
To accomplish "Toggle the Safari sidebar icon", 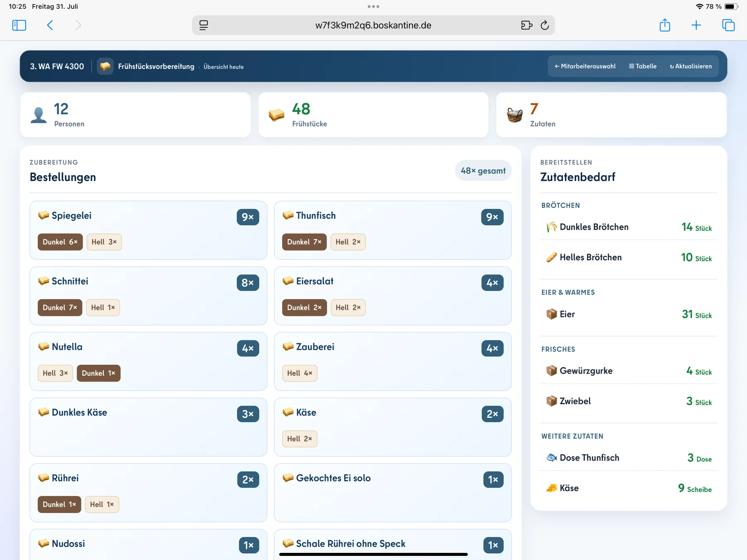I will (x=19, y=25).
